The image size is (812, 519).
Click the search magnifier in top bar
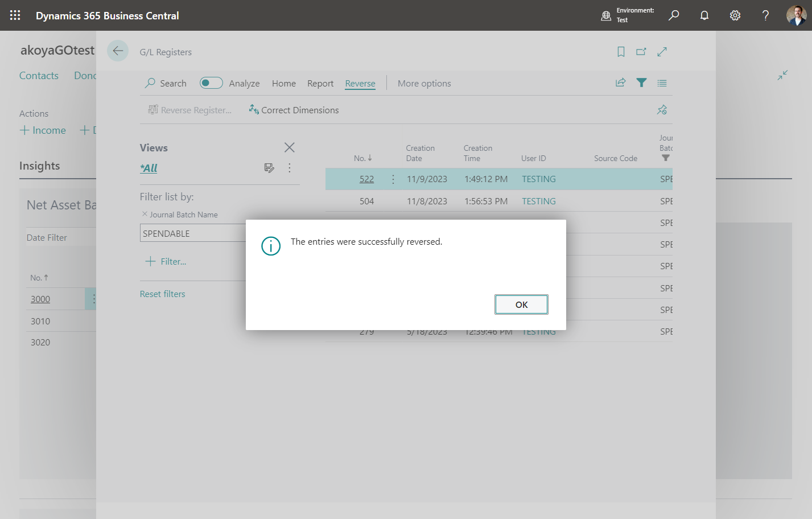pos(674,15)
